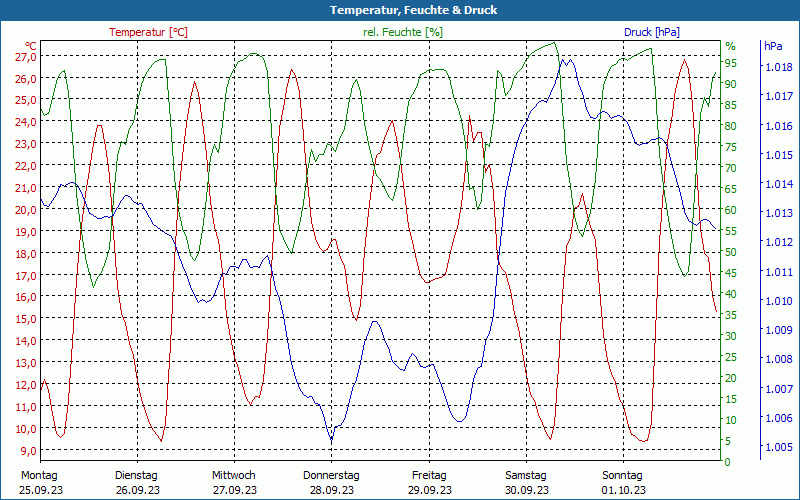This screenshot has height=500, width=800.
Task: Click the chart title Temperatur, Feuchte & Druck
Action: pyautogui.click(x=413, y=10)
